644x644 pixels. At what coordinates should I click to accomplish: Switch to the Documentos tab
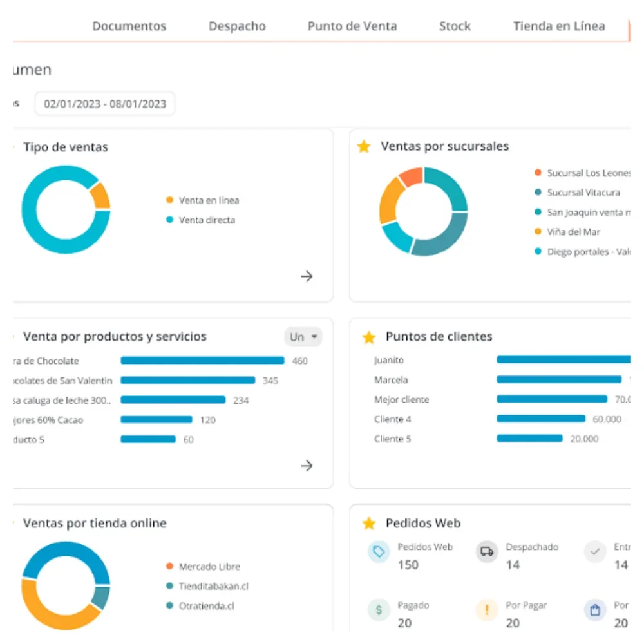pos(129,26)
